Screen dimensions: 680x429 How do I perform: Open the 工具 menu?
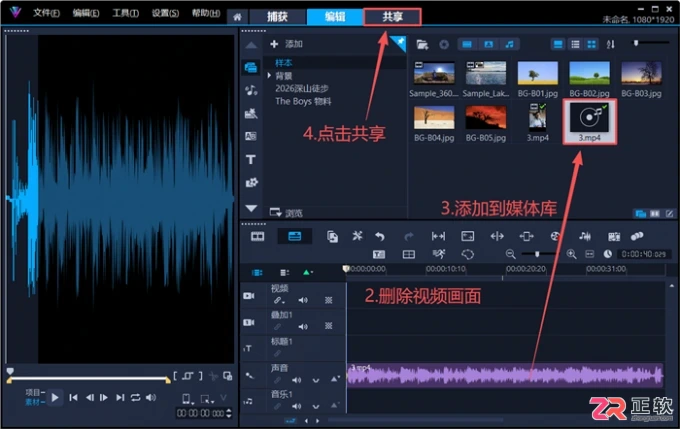tap(126, 13)
